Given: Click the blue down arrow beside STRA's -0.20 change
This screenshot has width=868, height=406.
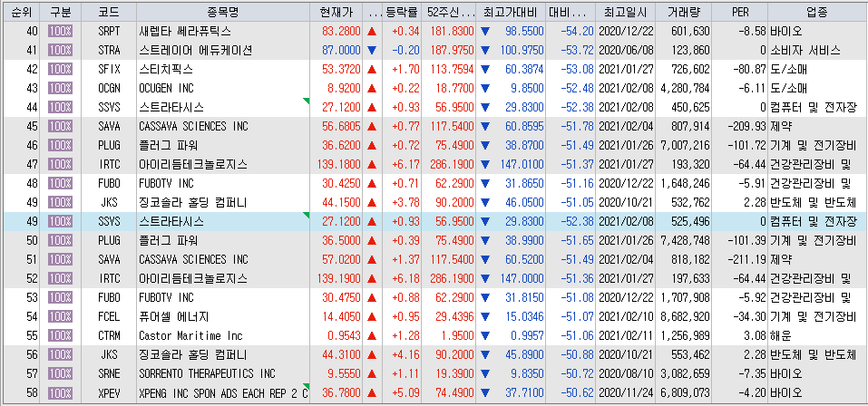Looking at the screenshot, I should [372, 51].
